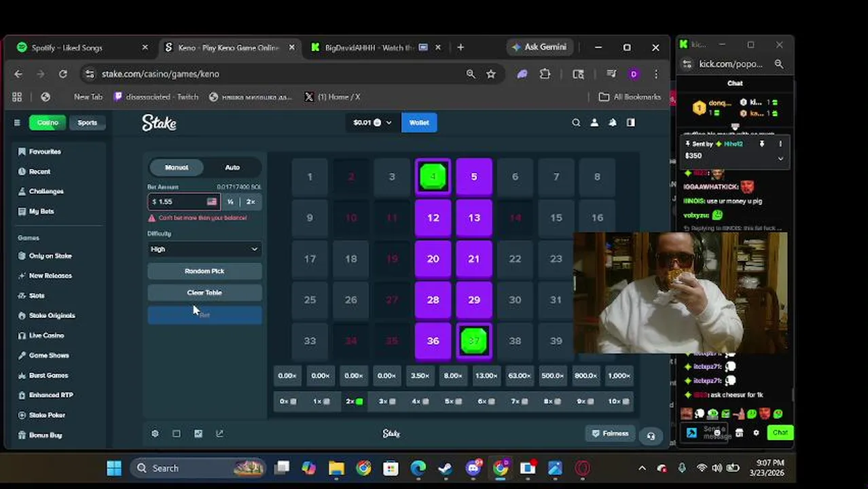Viewport: 868px width, 489px height.
Task: Open the Chrome apps grid in bookmarks bar
Action: (x=17, y=97)
